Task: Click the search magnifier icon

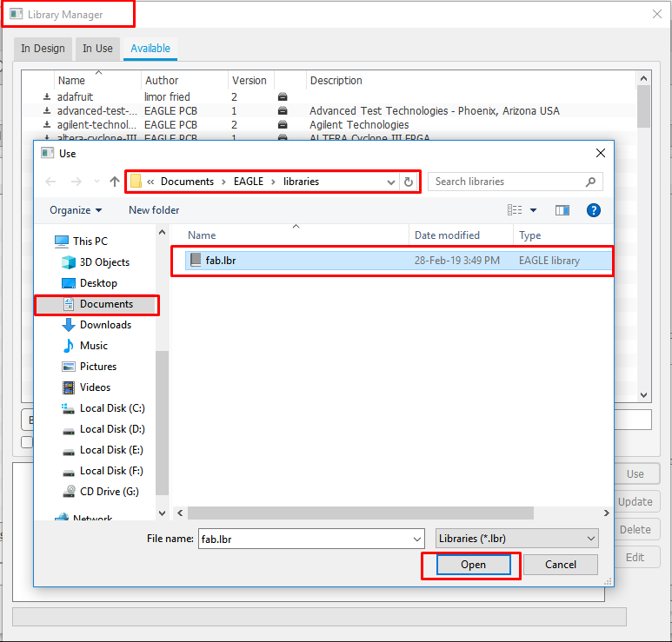Action: 590,182
